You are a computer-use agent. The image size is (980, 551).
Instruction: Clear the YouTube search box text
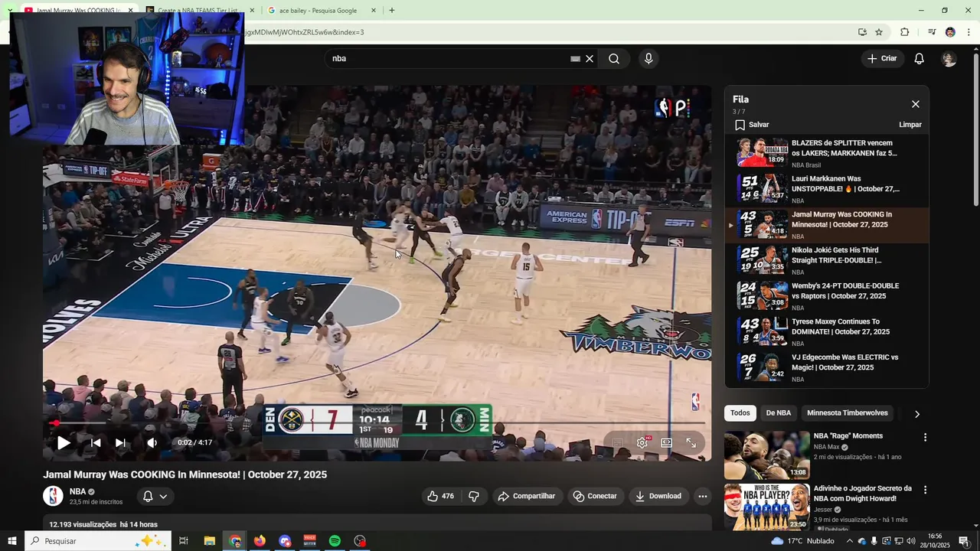point(590,59)
